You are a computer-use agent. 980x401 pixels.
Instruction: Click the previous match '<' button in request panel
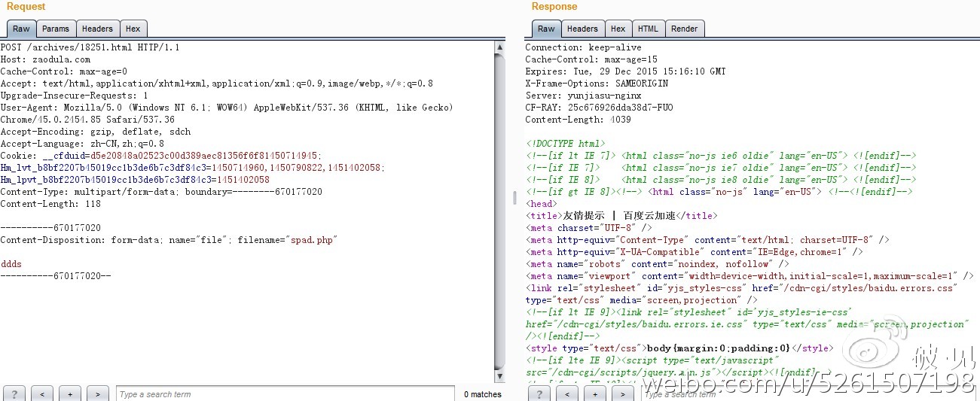42,394
